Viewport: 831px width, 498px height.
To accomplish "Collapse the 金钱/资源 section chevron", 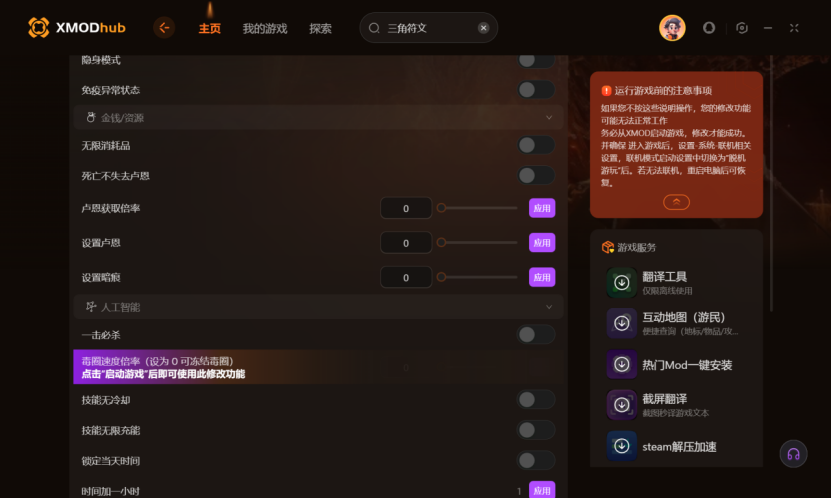I will click(549, 118).
